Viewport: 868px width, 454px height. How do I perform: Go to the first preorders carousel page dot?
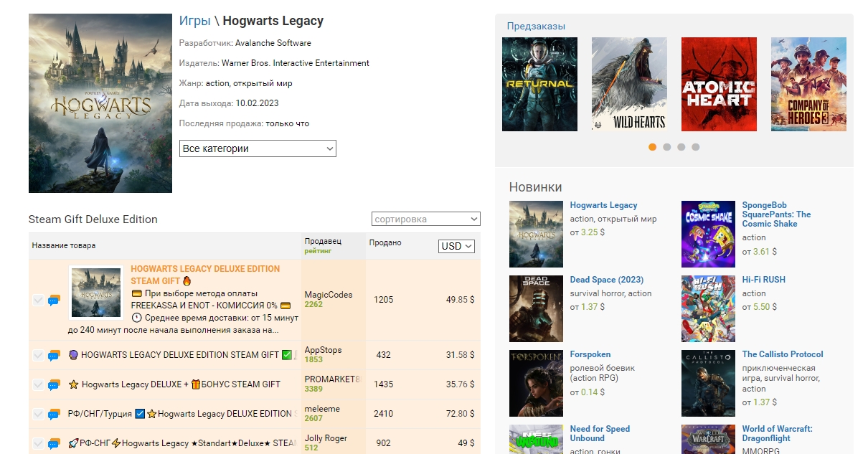(x=653, y=147)
